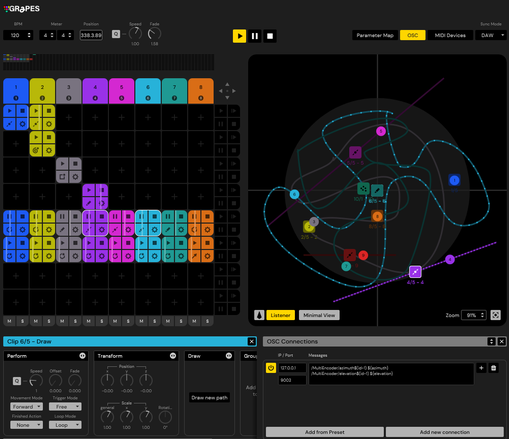This screenshot has width=509, height=439.
Task: Click the Position input field
Action: [91, 35]
